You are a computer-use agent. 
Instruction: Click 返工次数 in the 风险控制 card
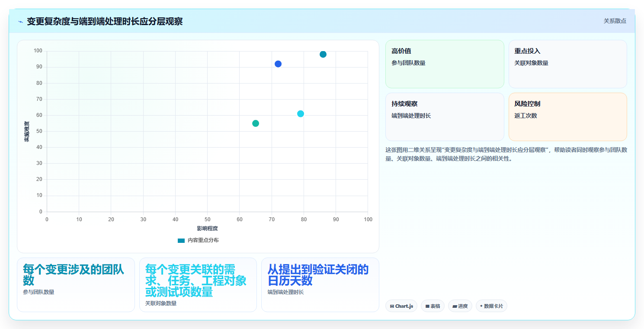click(x=525, y=116)
